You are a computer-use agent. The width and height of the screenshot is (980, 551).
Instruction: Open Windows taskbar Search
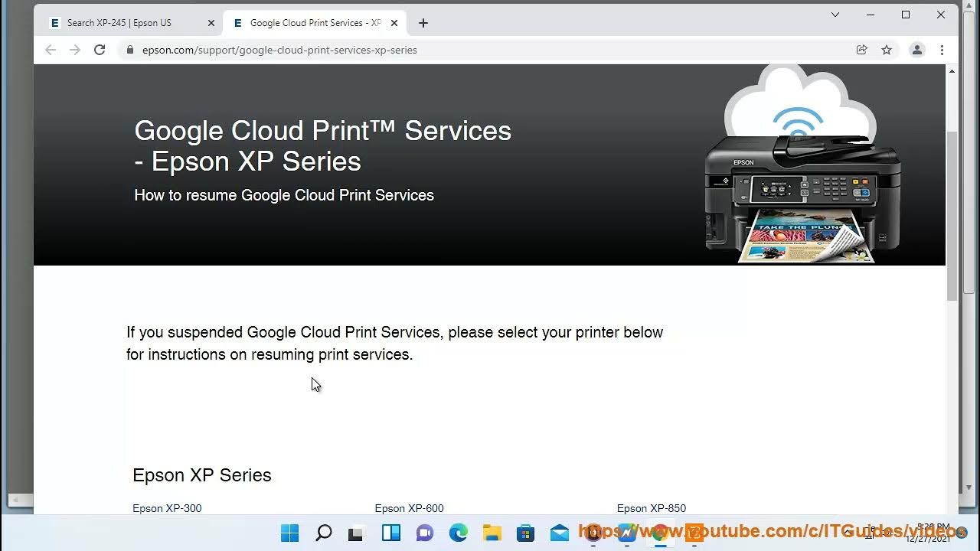point(323,533)
